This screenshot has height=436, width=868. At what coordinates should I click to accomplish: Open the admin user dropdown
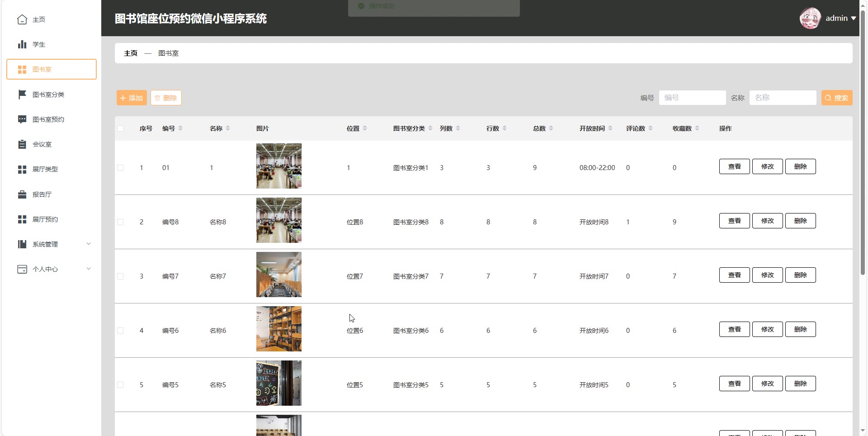(x=840, y=19)
